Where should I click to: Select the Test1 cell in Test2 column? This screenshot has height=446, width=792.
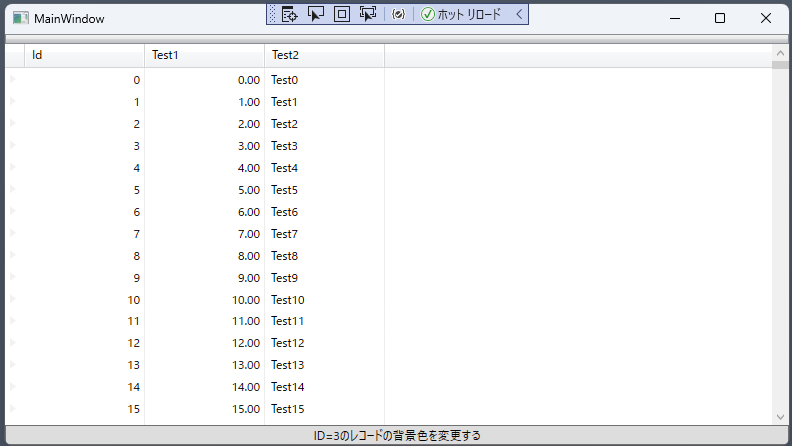pyautogui.click(x=324, y=102)
